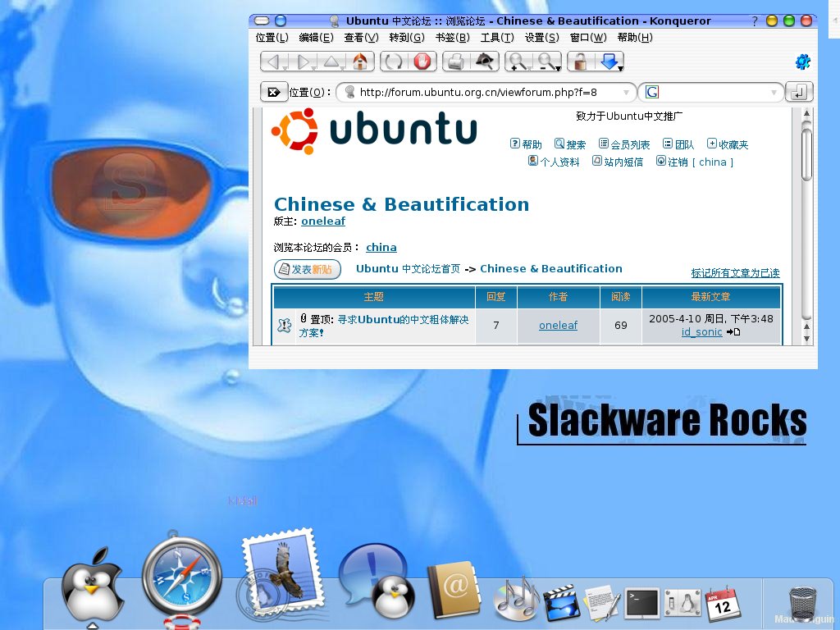Click the padlock security icon

point(580,62)
